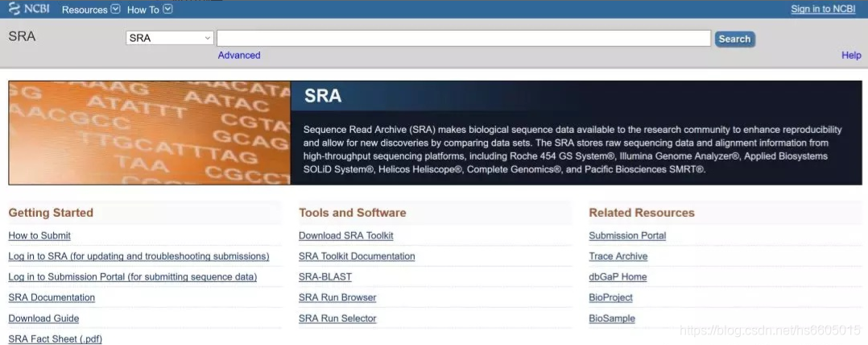Screen dimensions: 868x345
Task: Open the How To dropdown menu
Action: pos(150,10)
